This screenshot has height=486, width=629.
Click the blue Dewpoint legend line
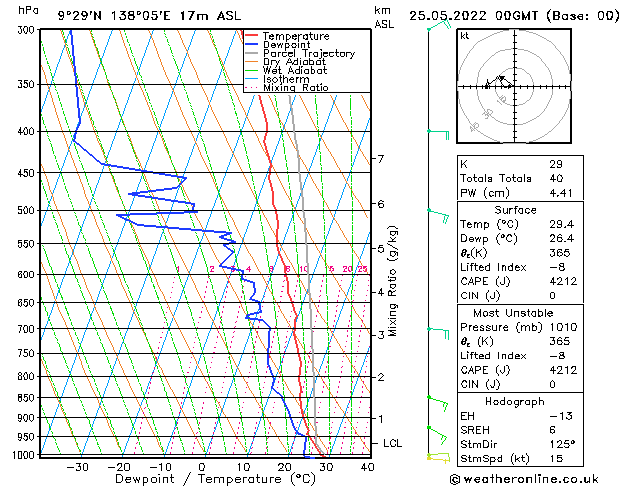tap(252, 45)
